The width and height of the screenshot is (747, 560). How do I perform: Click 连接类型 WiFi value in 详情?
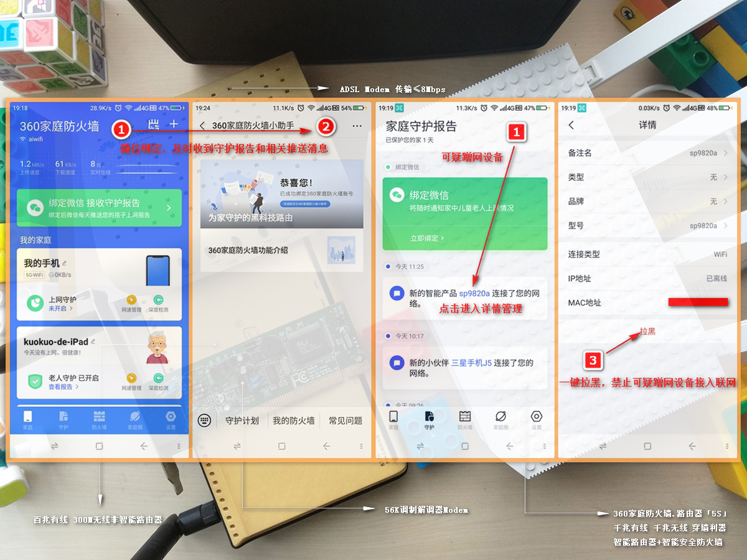720,254
